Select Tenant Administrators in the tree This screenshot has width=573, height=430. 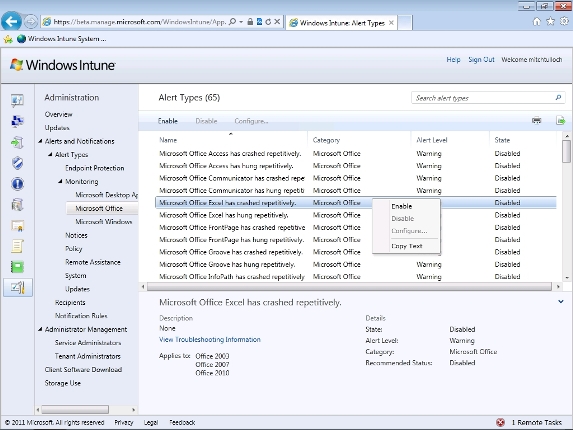(x=88, y=356)
